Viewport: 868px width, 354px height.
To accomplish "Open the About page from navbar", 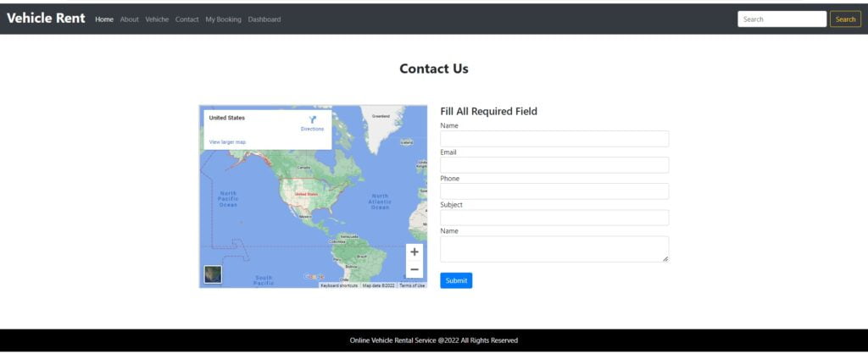I will point(129,19).
